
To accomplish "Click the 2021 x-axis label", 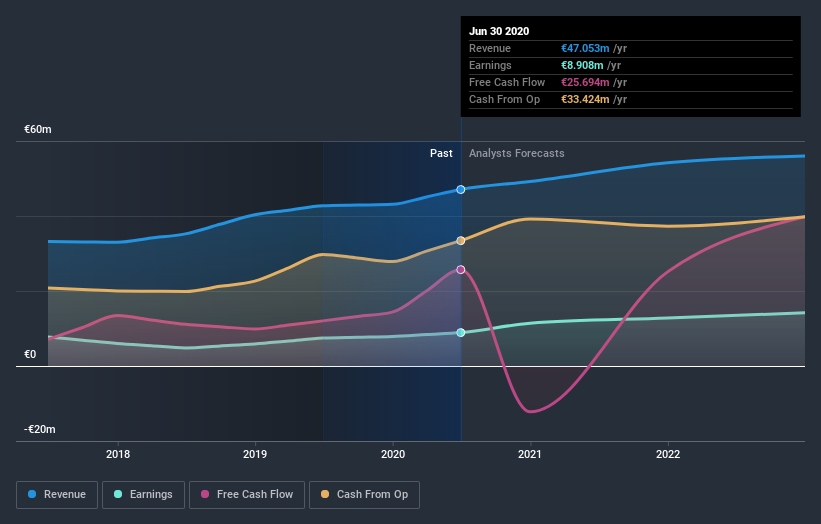I will click(x=530, y=454).
